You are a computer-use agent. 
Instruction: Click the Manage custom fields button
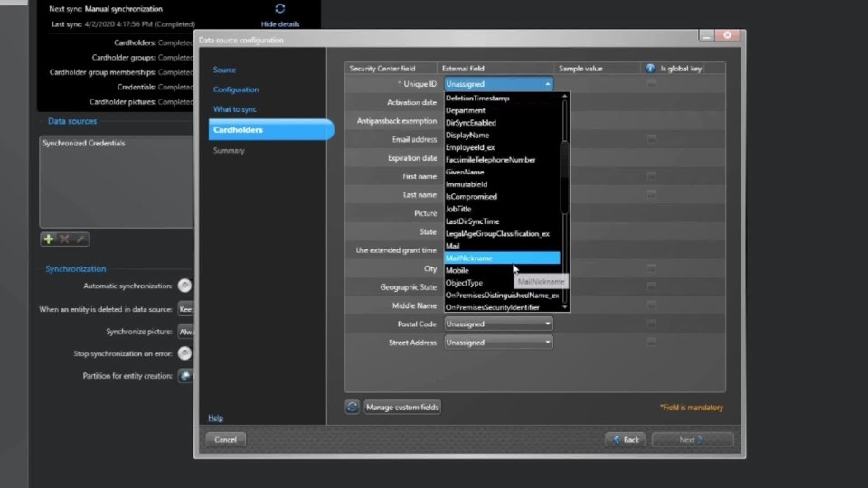coord(402,408)
